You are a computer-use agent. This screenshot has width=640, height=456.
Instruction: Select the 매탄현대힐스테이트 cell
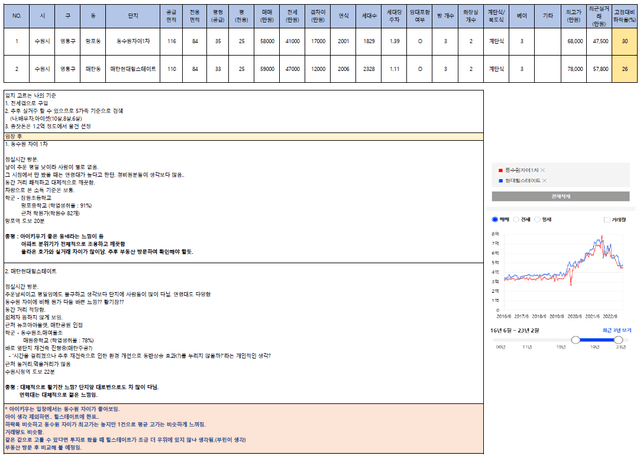(133, 69)
